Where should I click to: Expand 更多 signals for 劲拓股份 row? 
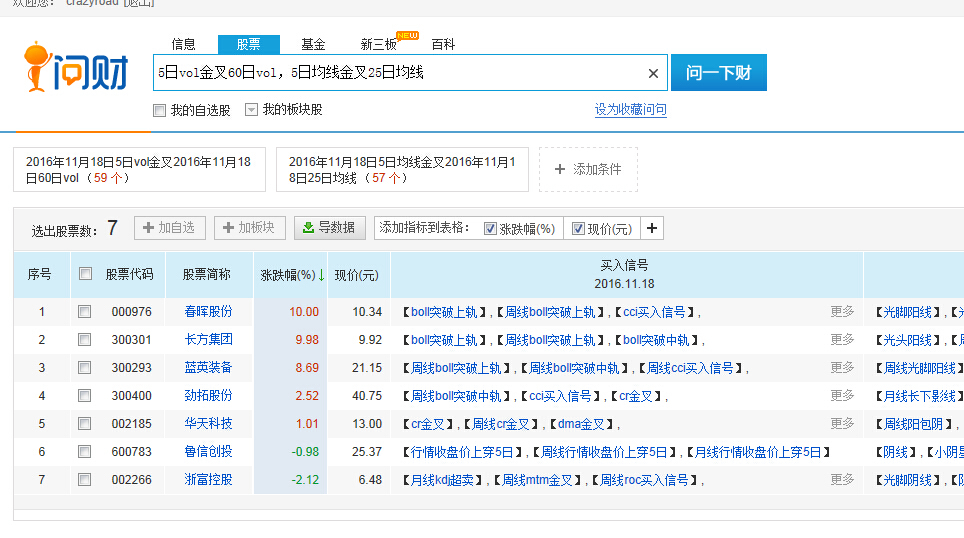pyautogui.click(x=842, y=395)
